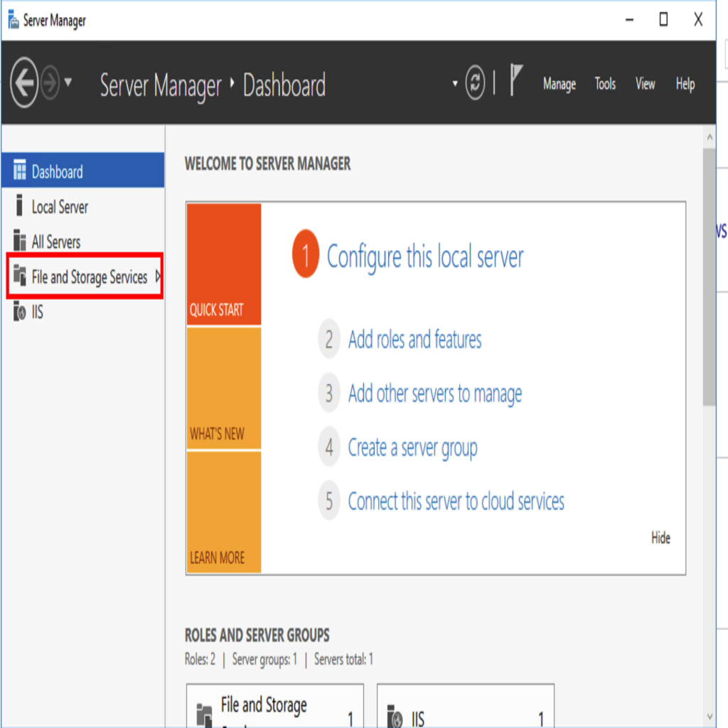Open the Tools menu
The image size is (728, 728).
(605, 84)
